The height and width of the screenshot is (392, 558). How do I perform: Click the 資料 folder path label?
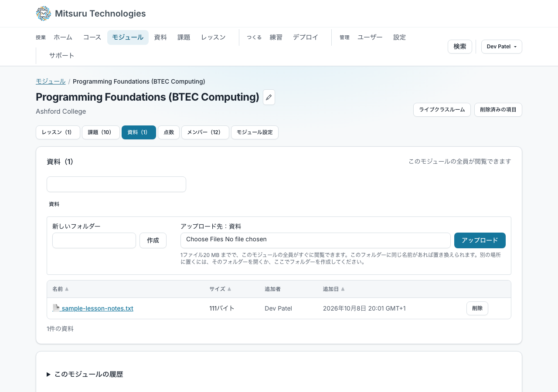coord(54,204)
